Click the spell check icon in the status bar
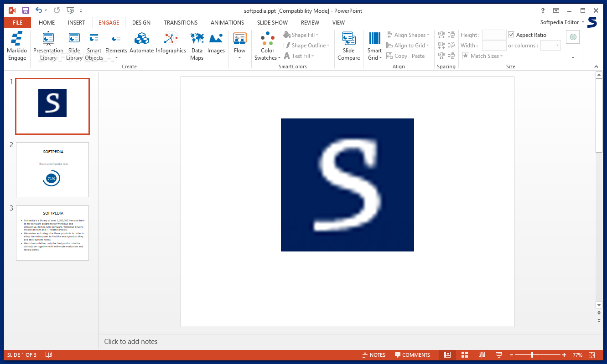The image size is (607, 364). pyautogui.click(x=49, y=355)
